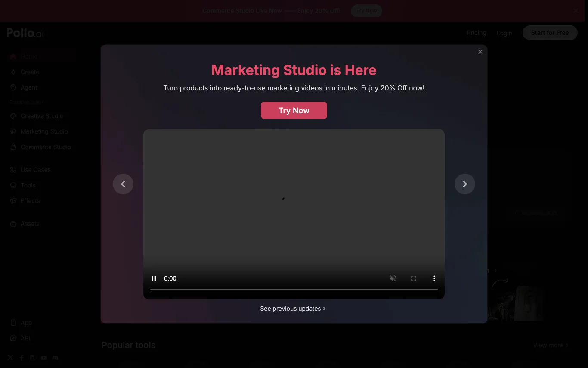
Task: Go to Commerce Studio in the sidebar
Action: pos(42,147)
